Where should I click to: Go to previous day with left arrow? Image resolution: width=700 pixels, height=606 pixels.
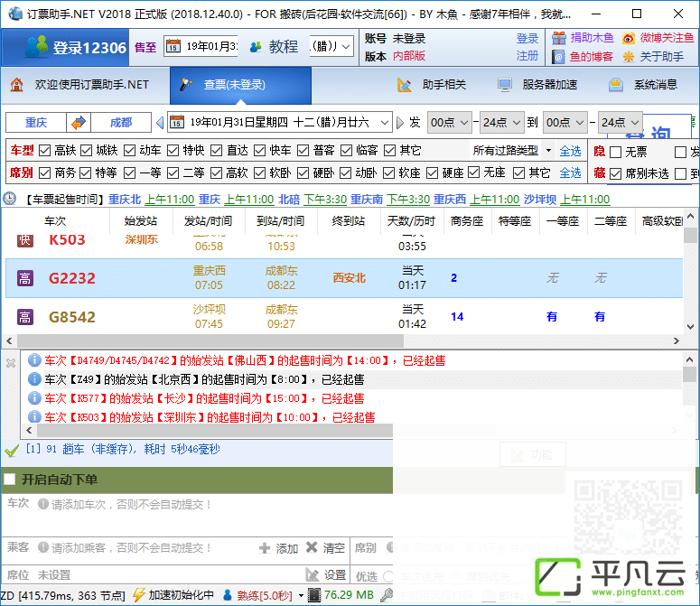160,122
